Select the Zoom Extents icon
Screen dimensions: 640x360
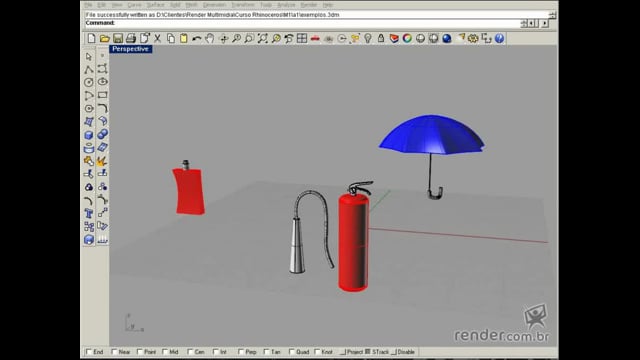pos(262,38)
